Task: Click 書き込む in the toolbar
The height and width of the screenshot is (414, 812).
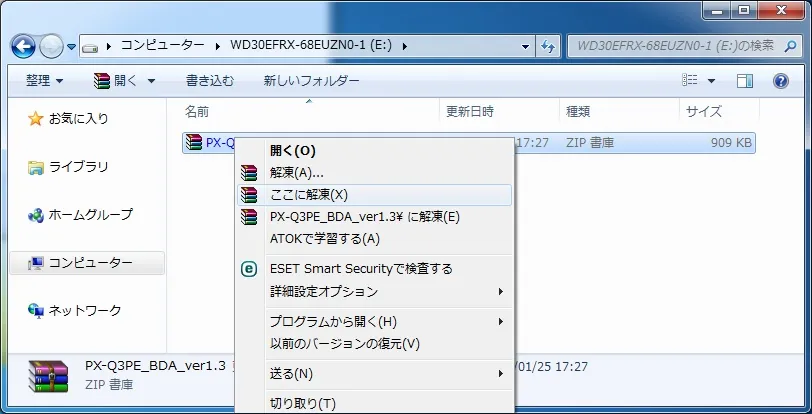Action: (210, 80)
